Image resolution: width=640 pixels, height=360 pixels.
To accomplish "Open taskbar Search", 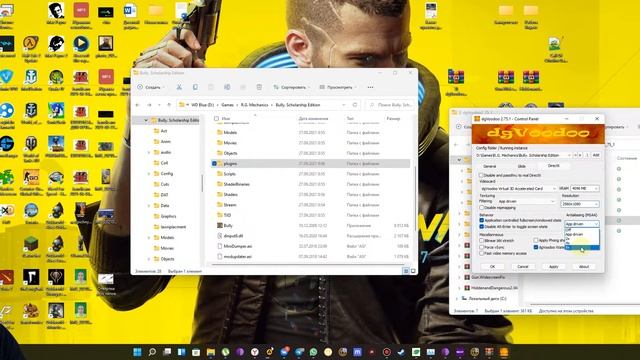I will click(152, 352).
